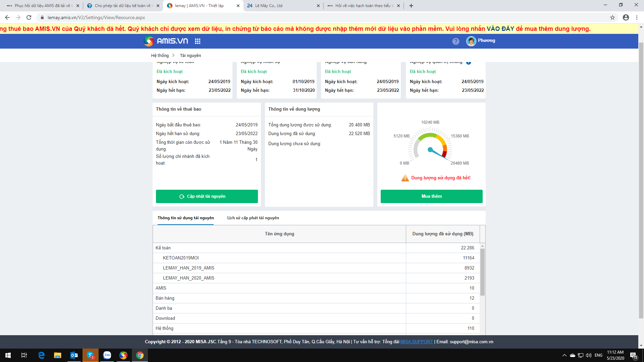
Task: Open the Windows Start menu
Action: [x=8, y=355]
